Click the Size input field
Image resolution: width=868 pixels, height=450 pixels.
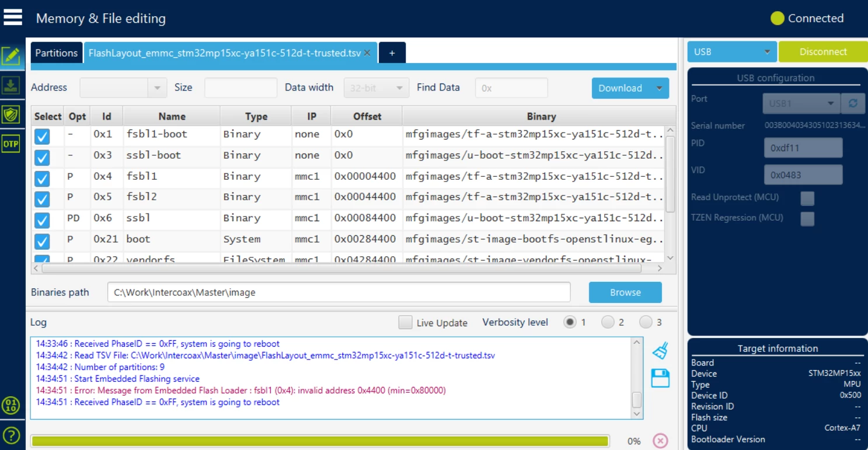coord(240,88)
